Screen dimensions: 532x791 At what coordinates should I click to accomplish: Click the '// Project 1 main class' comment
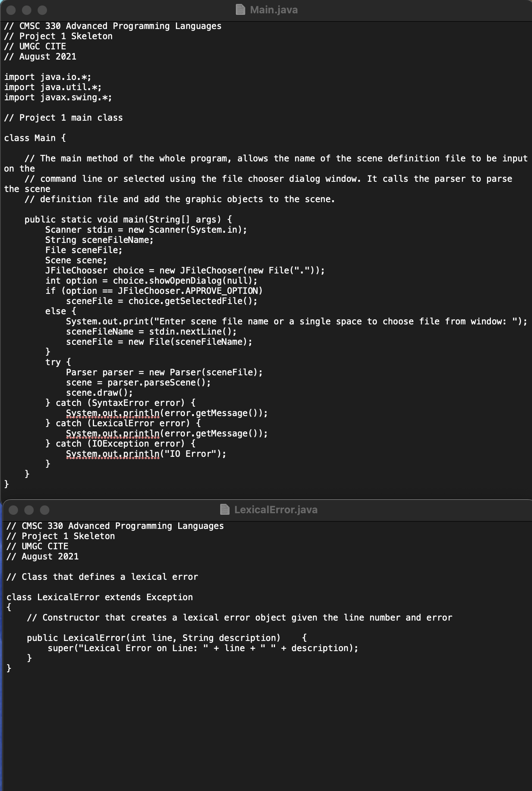[x=64, y=118]
